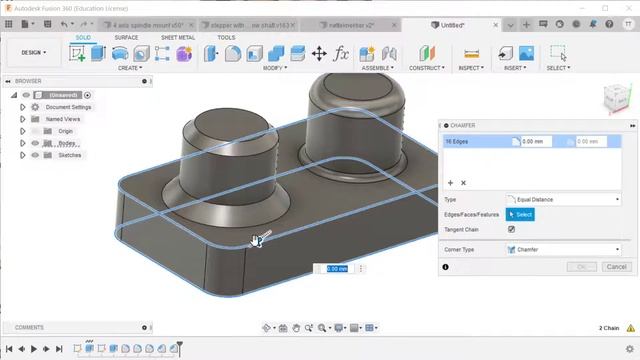Select the Insert Derive icon

tap(505, 53)
